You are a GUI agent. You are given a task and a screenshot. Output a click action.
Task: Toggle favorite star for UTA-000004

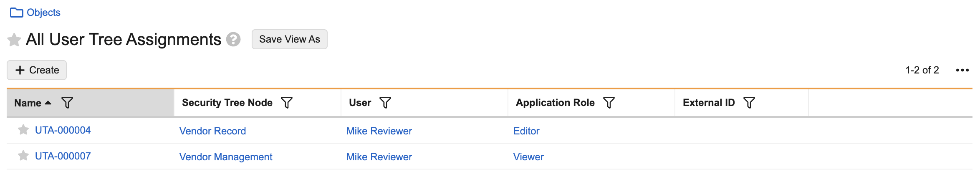point(23,130)
